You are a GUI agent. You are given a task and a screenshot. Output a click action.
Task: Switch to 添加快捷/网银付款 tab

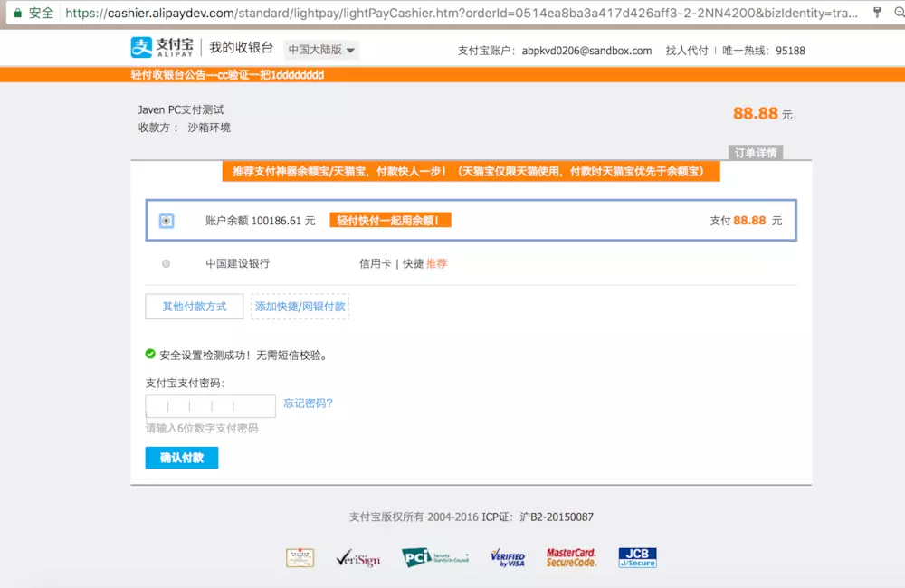[x=300, y=307]
